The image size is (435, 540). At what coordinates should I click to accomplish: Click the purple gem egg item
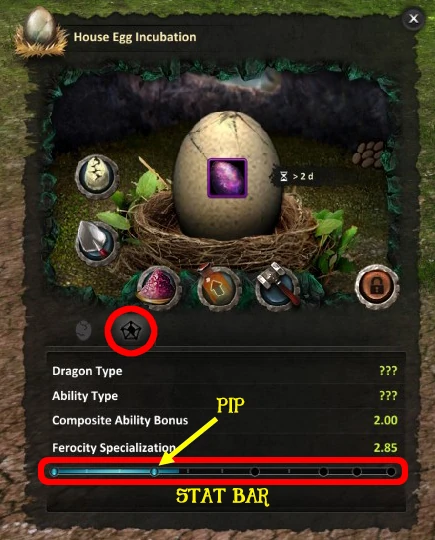(x=227, y=178)
